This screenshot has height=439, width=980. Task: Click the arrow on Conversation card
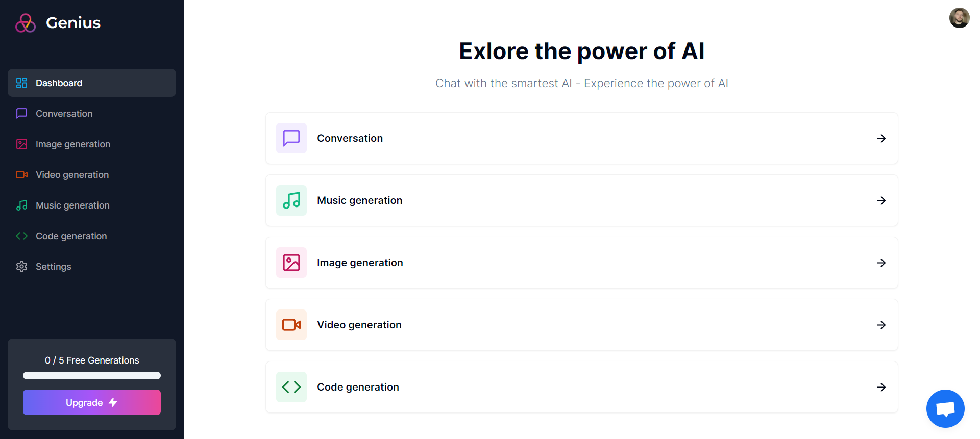[881, 138]
